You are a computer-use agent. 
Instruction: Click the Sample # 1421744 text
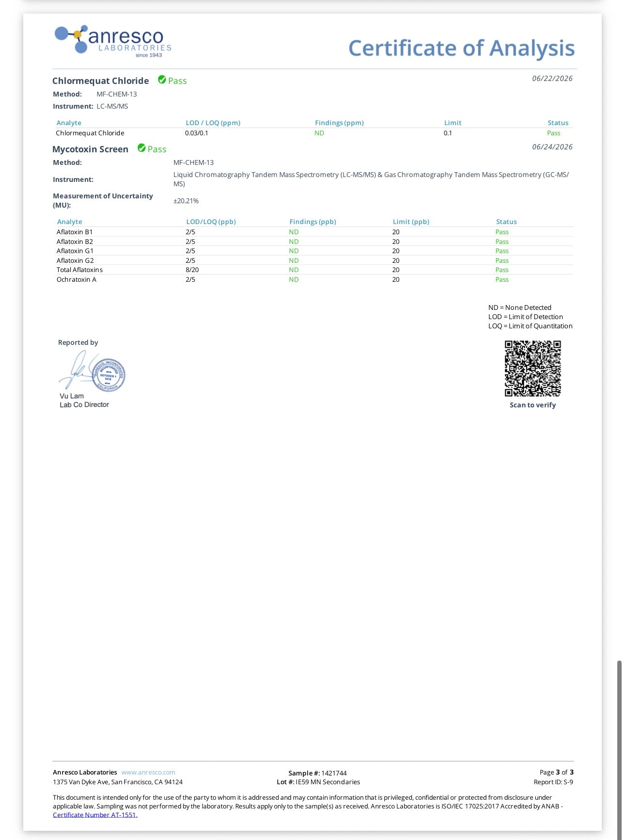pyautogui.click(x=317, y=773)
